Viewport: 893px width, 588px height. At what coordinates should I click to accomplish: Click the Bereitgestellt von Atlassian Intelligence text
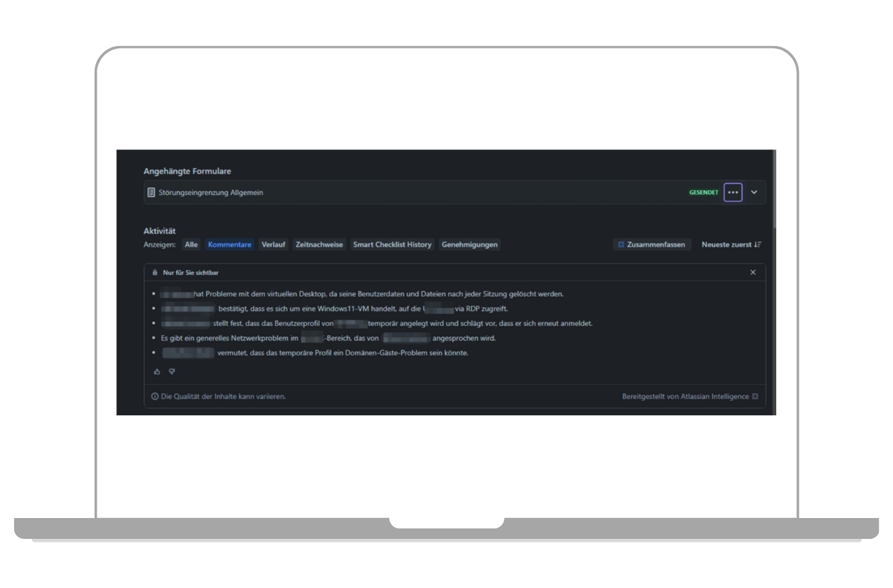(x=685, y=397)
